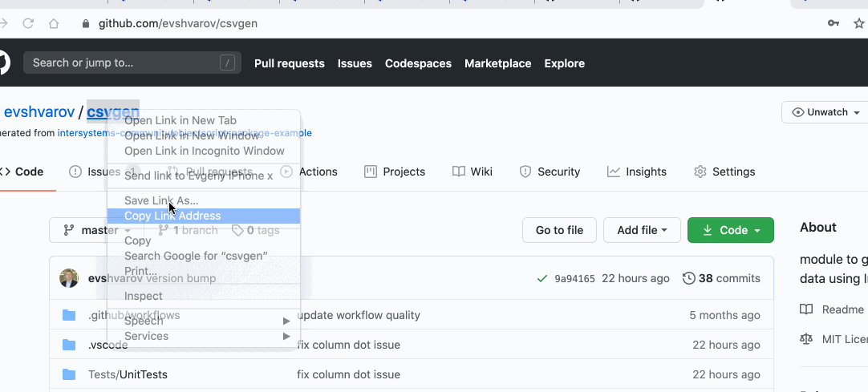This screenshot has height=392, width=868.
Task: Click the Projects board icon
Action: [371, 172]
